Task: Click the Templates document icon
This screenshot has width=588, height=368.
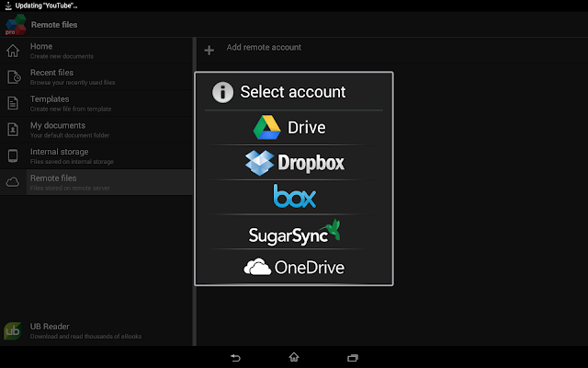Action: point(13,103)
